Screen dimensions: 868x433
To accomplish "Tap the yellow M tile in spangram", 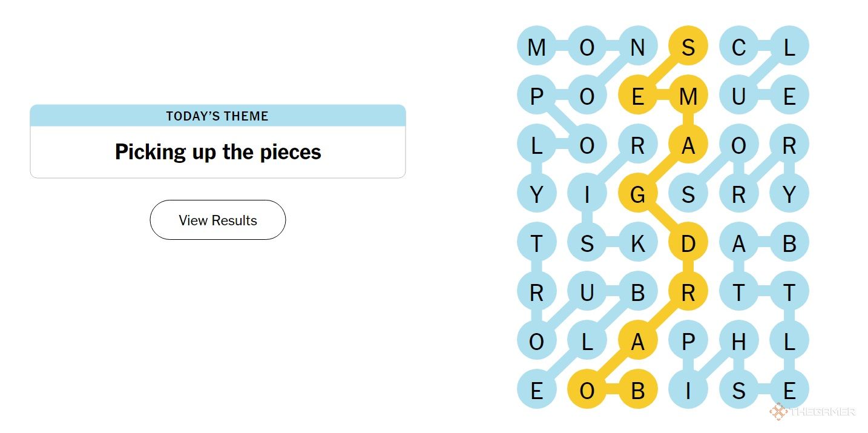I will pos(688,96).
